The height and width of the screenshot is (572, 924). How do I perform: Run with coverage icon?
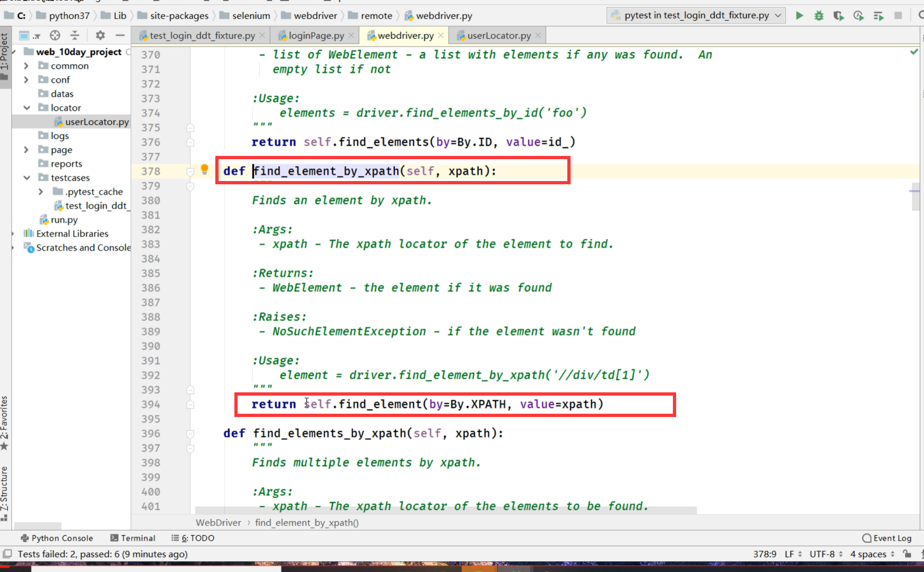coord(838,15)
